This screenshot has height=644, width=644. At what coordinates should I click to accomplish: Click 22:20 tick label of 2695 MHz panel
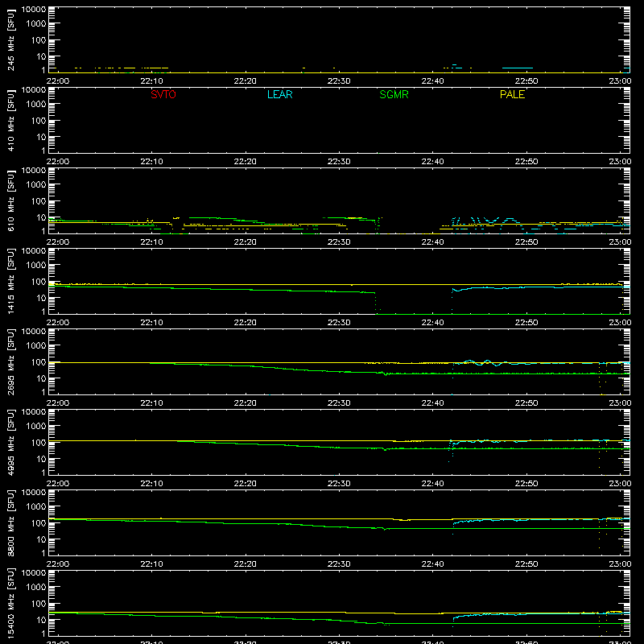point(246,403)
